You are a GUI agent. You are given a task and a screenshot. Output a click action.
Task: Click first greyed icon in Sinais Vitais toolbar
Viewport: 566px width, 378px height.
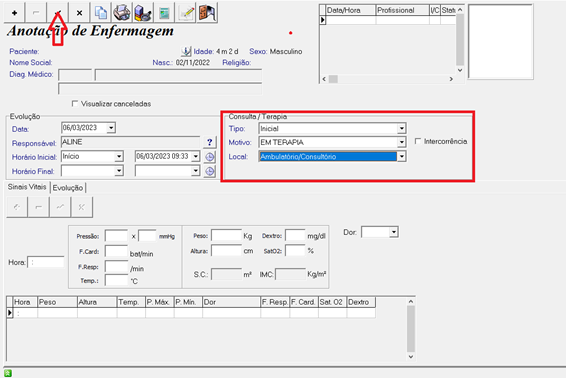pos(17,207)
